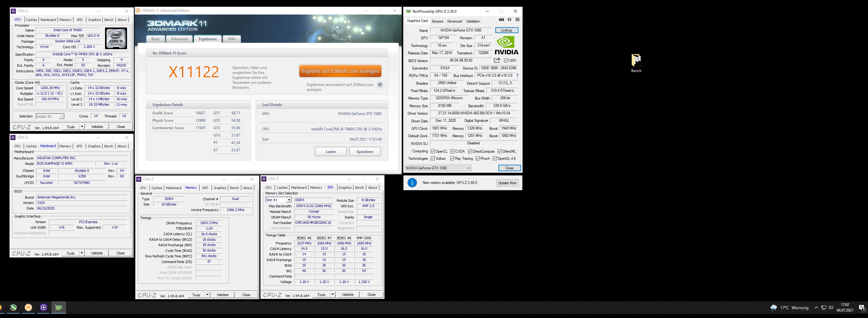Click the GPU-Z title bar app icon

pyautogui.click(x=409, y=11)
